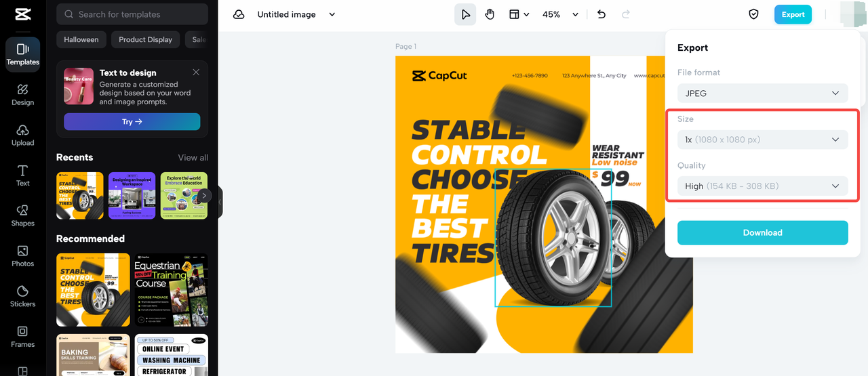Viewport: 868px width, 376px height.
Task: Click the Download button
Action: (x=763, y=232)
